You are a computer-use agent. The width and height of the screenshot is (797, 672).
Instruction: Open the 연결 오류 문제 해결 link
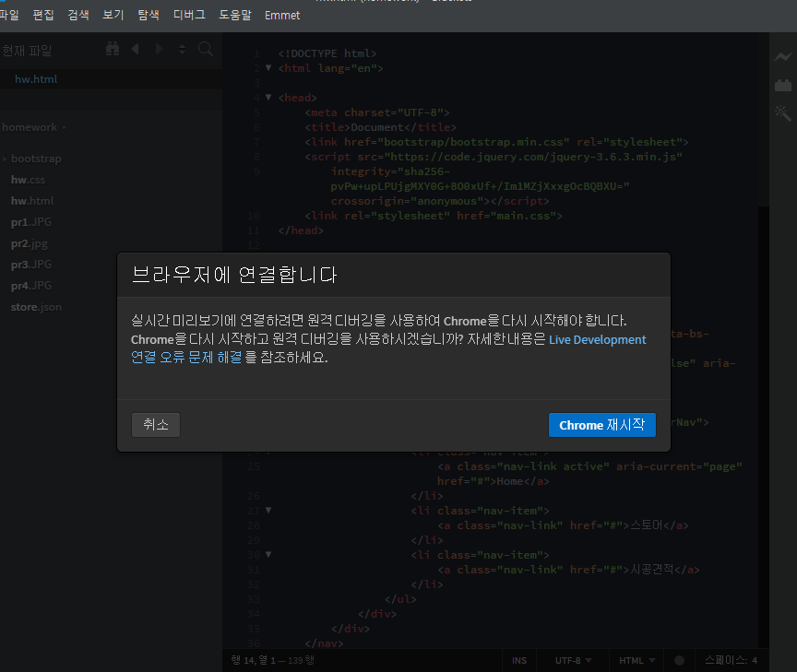(186, 358)
